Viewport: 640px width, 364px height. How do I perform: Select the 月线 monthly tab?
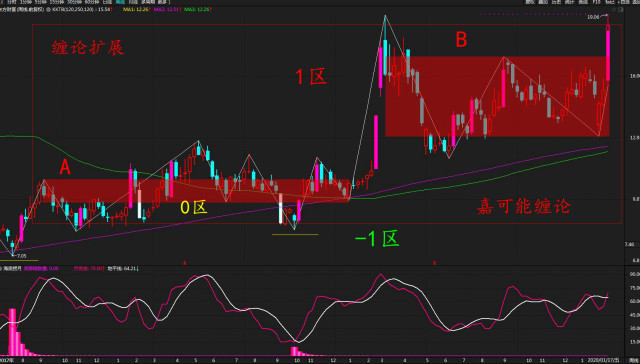pos(133,2)
